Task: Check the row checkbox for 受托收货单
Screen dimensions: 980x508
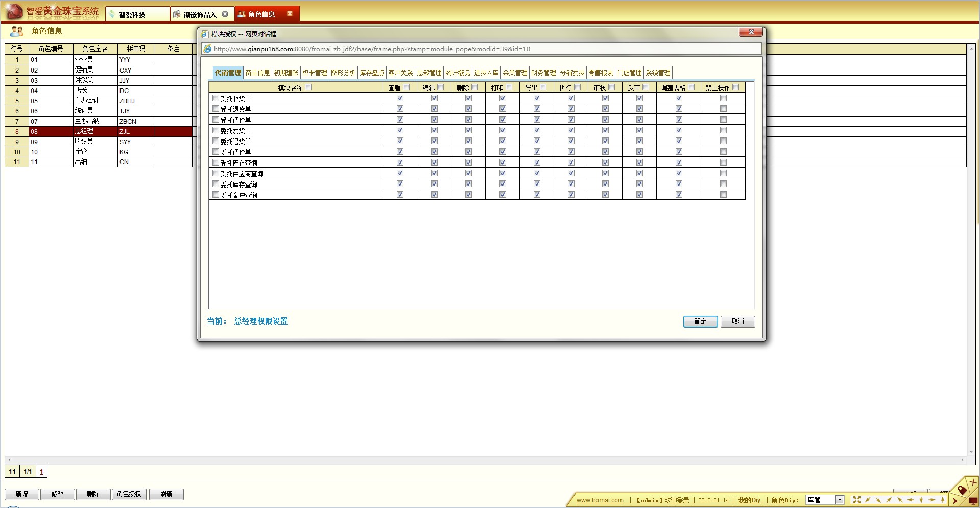Action: tap(216, 98)
